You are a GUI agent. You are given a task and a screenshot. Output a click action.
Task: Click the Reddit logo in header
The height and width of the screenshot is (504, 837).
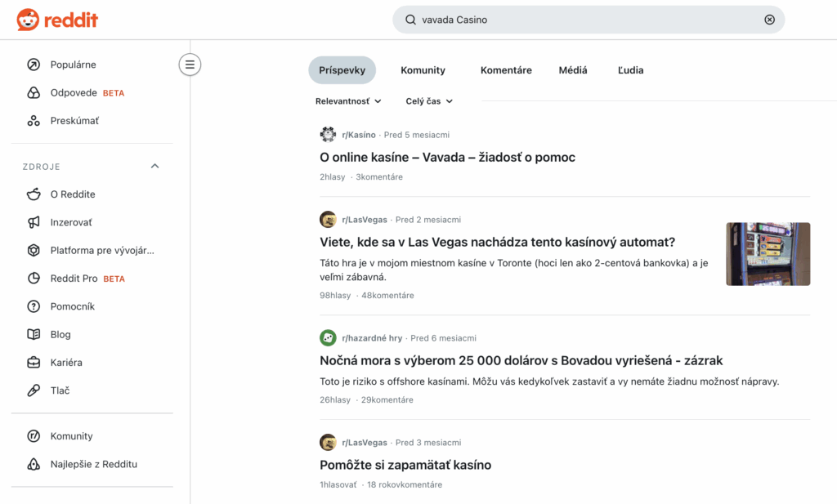(57, 20)
